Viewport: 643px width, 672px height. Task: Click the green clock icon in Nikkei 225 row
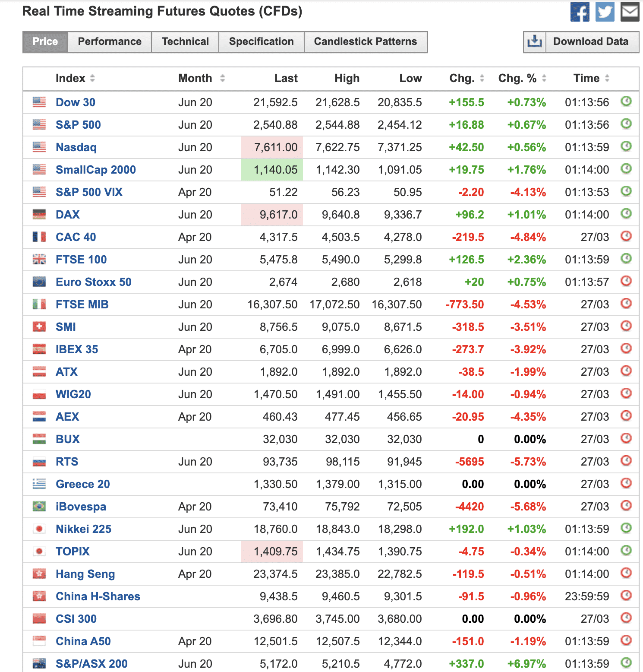(x=626, y=528)
